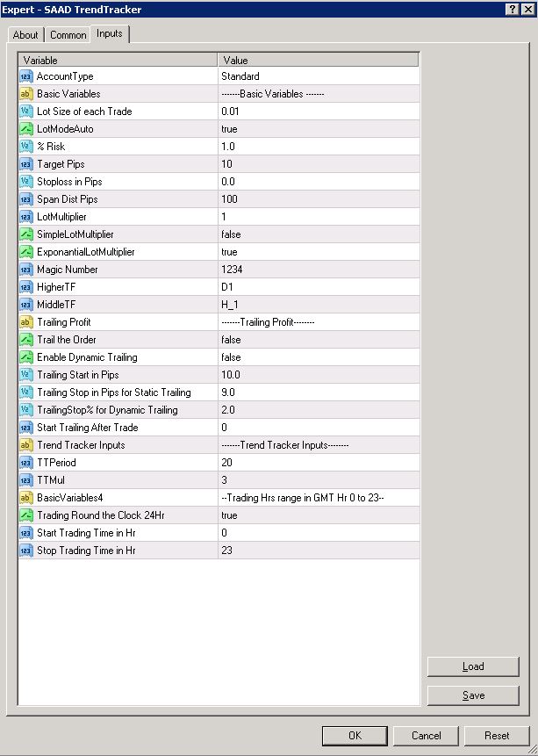The image size is (538, 756).
Task: Click the double icon beside Trailing Start in Pips
Action: click(26, 375)
